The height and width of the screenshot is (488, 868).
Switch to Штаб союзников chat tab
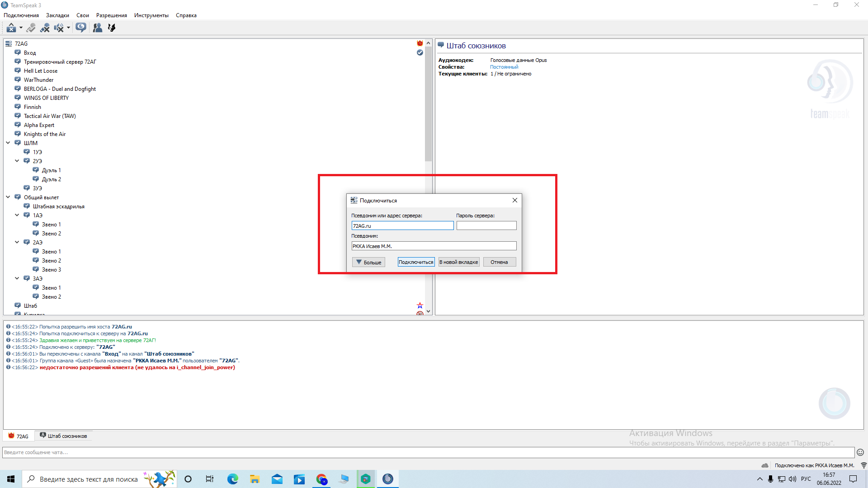63,436
